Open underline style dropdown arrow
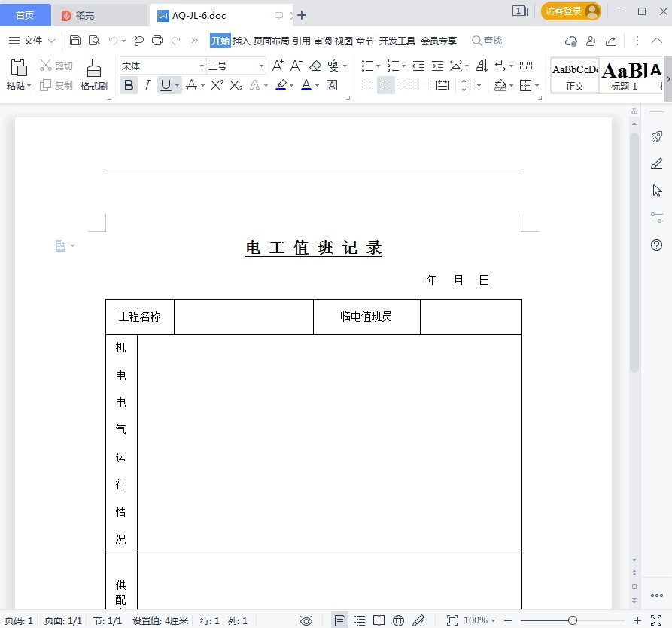 click(x=177, y=85)
